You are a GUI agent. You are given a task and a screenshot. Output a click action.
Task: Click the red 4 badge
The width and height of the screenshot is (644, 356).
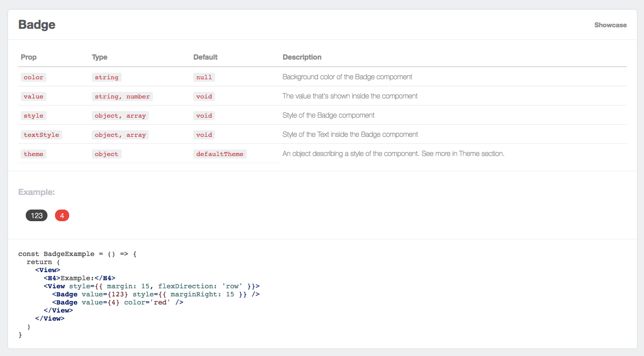(x=62, y=216)
